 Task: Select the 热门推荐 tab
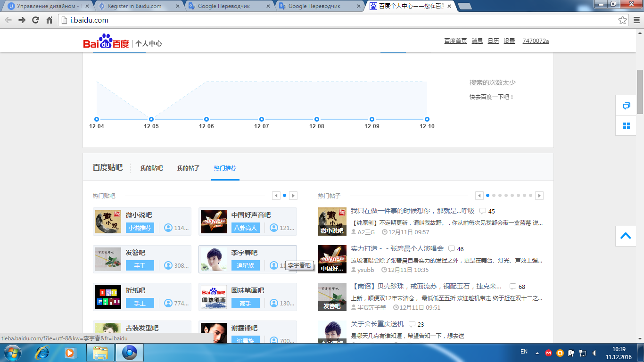tap(225, 168)
